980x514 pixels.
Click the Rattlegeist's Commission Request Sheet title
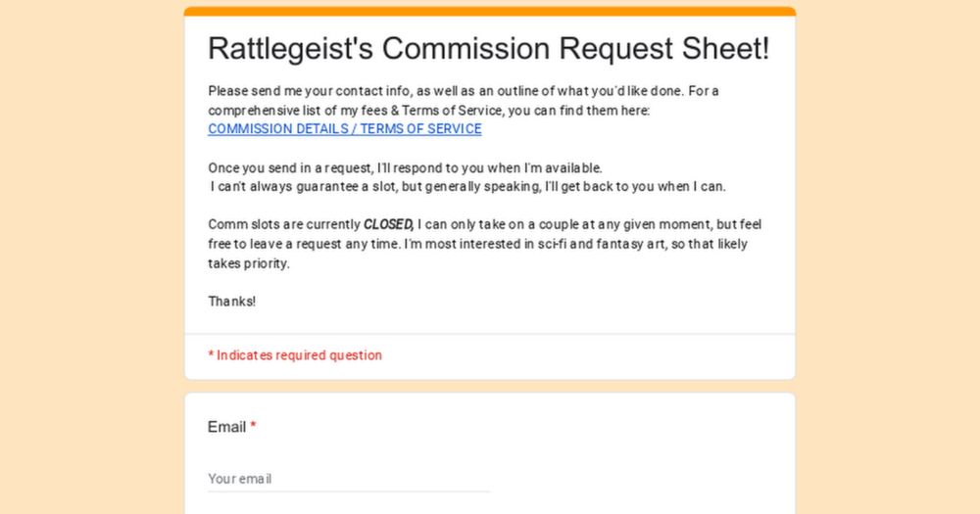488,49
